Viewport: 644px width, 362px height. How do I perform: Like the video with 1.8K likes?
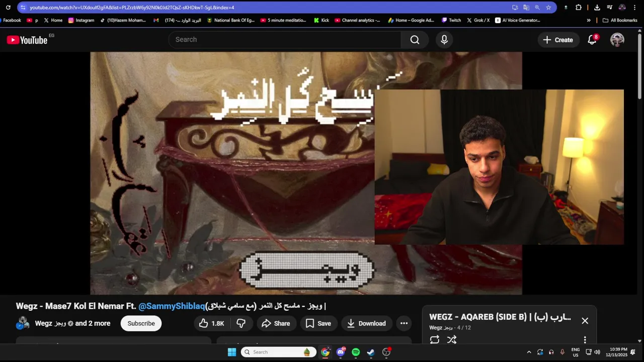tap(212, 323)
